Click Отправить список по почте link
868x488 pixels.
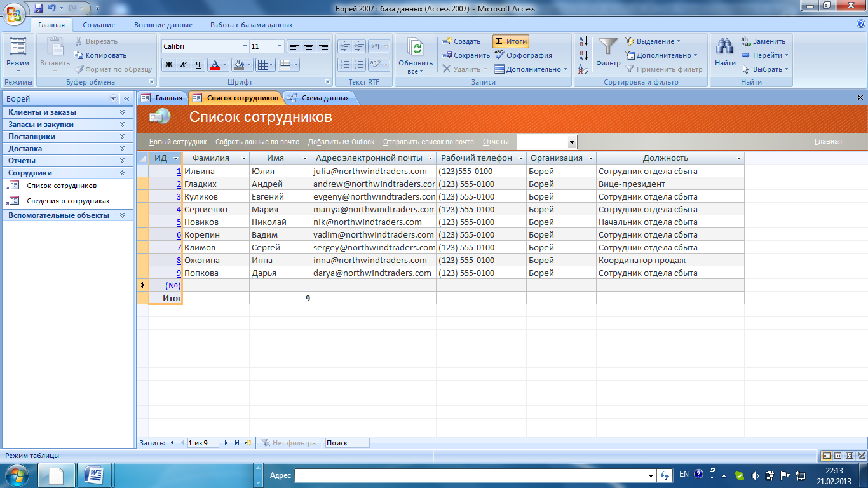(x=428, y=142)
